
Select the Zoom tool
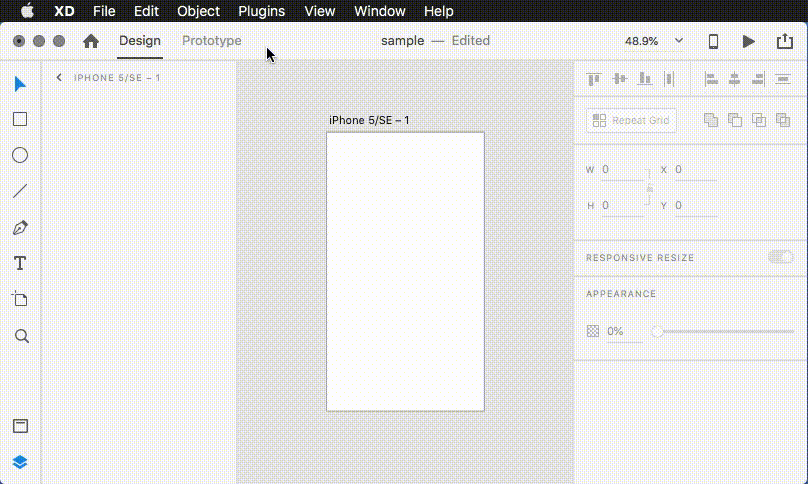tap(22, 336)
